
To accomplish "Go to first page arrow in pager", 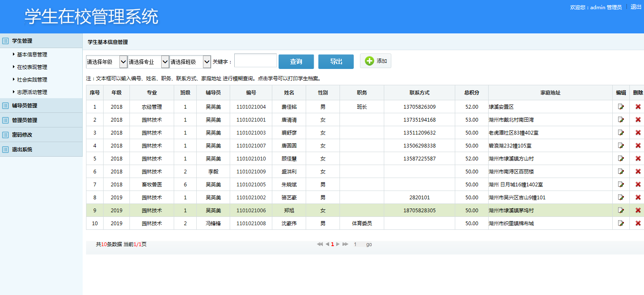I will [x=320, y=244].
